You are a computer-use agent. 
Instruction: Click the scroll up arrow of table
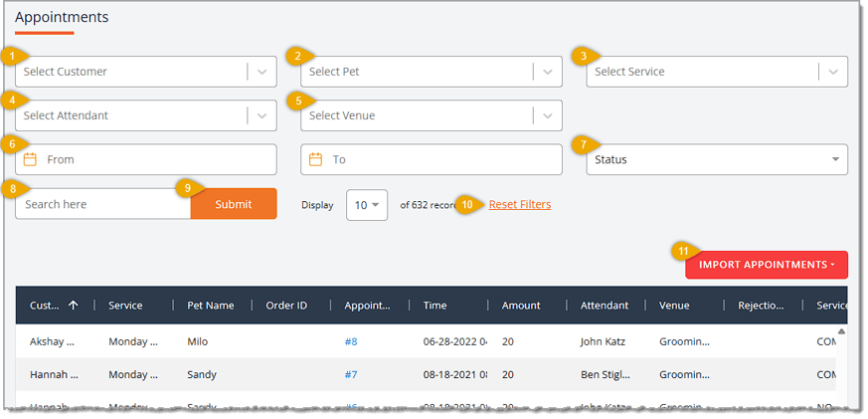point(841,331)
